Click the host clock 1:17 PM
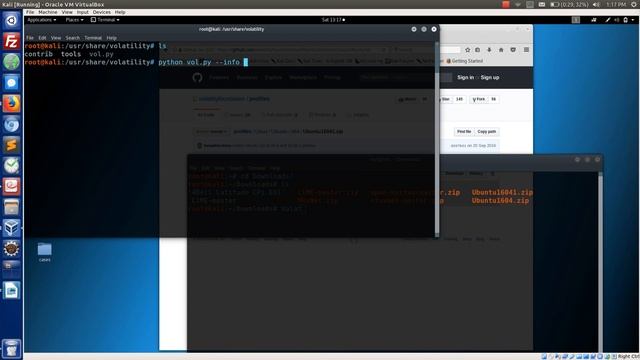640x360 pixels. pos(616,4)
